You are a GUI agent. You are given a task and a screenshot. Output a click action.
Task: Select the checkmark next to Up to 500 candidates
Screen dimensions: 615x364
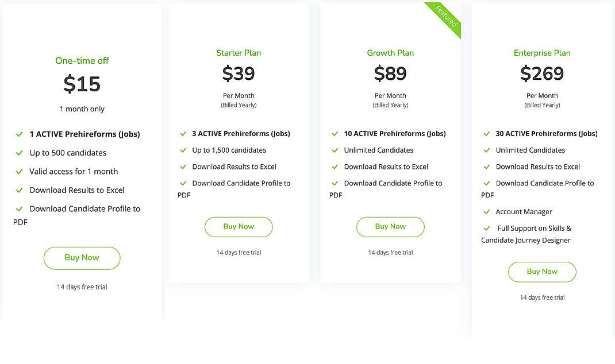click(19, 153)
